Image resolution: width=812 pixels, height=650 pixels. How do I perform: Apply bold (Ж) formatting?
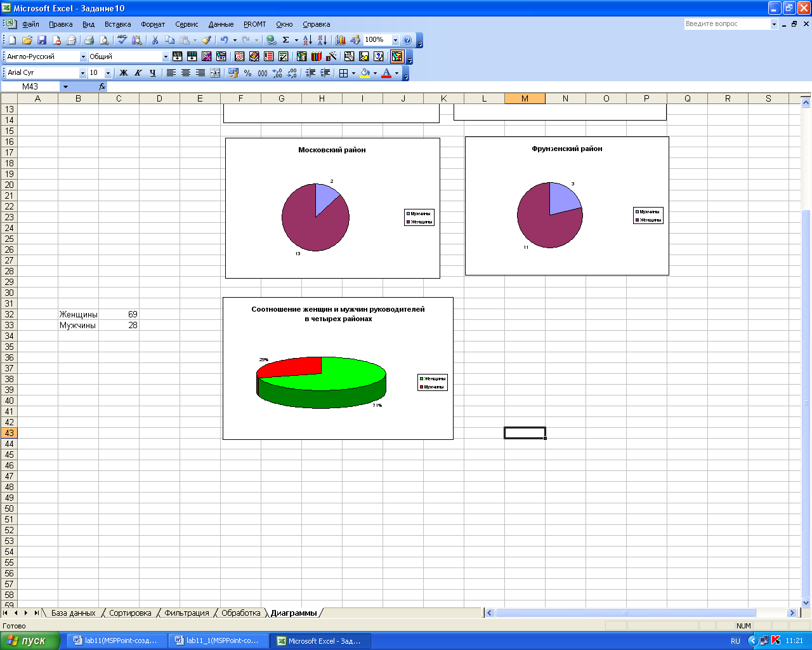coord(124,73)
